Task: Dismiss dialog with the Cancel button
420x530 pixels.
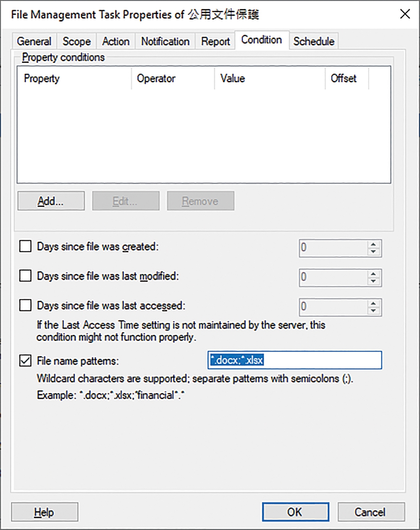Action: [371, 512]
